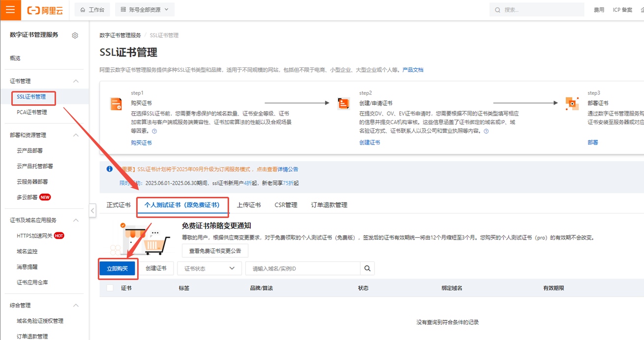This screenshot has width=644, height=340.
Task: Open the 账号全部资源 resource dropdown
Action: [x=145, y=10]
